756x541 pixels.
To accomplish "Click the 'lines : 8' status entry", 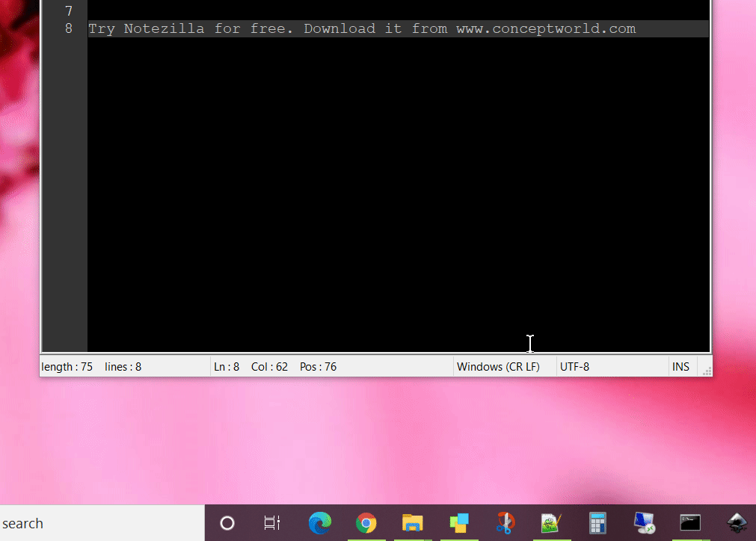I will (x=123, y=367).
